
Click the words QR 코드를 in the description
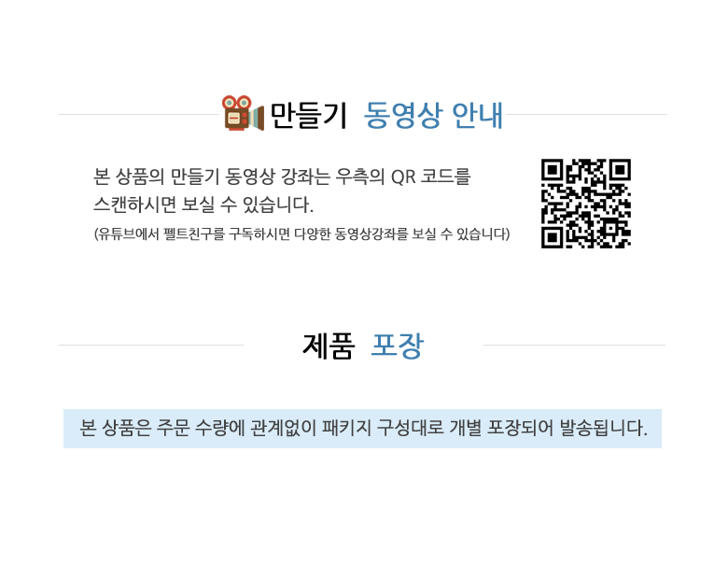pos(431,177)
